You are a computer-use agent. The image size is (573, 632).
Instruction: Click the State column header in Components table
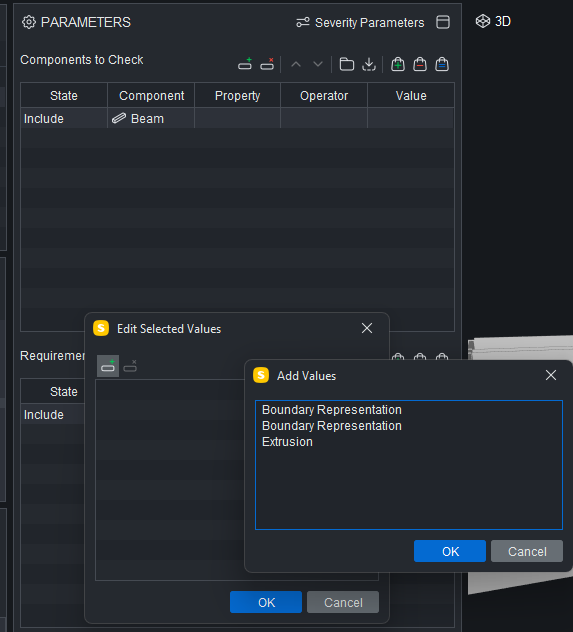tap(64, 96)
